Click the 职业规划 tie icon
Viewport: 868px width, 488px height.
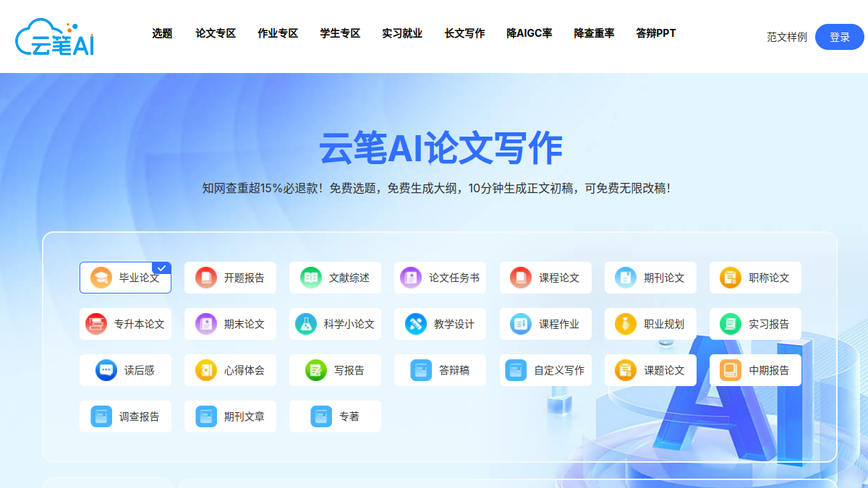[x=626, y=324]
